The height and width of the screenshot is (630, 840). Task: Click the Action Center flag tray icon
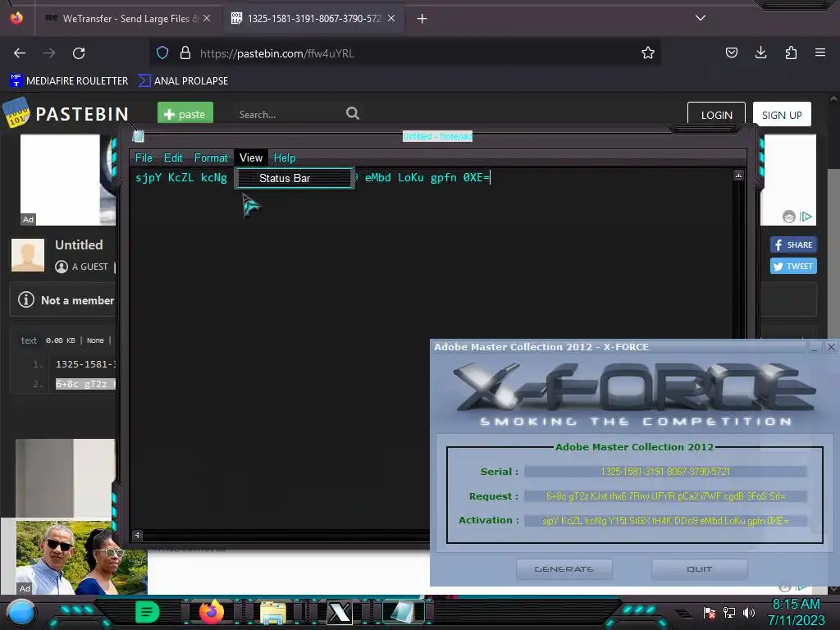710,612
